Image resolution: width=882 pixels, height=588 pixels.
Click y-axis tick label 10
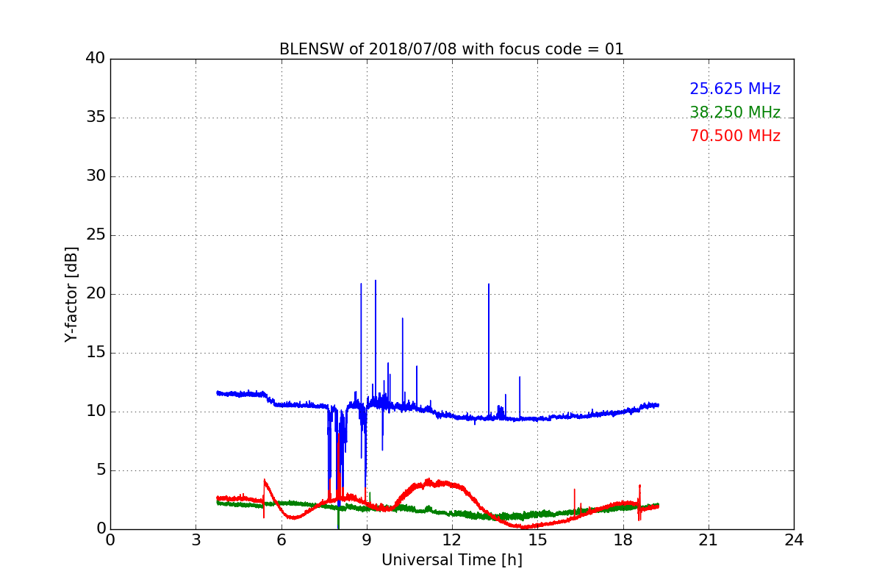tap(96, 412)
